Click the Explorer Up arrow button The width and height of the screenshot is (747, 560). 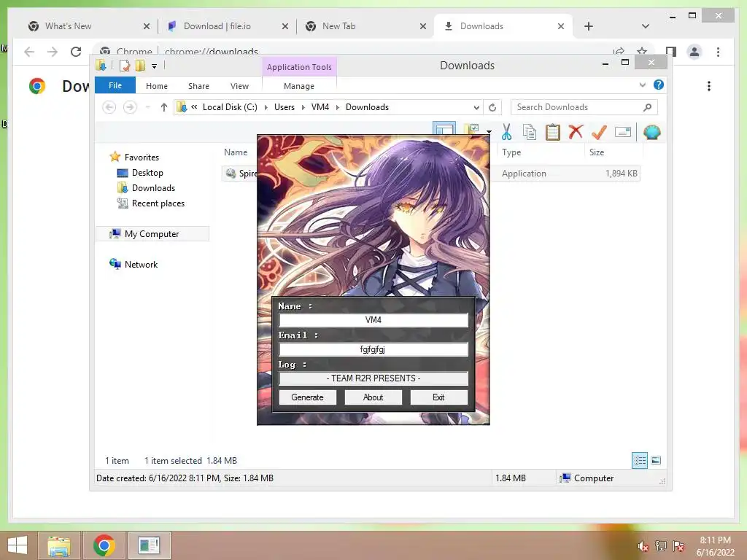pos(164,107)
